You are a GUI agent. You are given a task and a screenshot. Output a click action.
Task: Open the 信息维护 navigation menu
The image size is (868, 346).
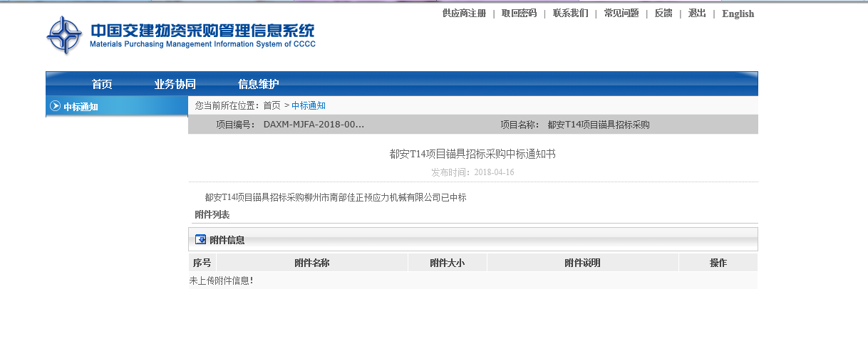coord(258,84)
